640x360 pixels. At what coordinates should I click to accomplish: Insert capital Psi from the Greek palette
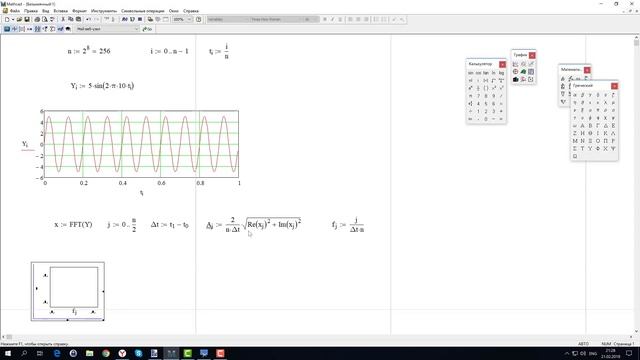613,149
